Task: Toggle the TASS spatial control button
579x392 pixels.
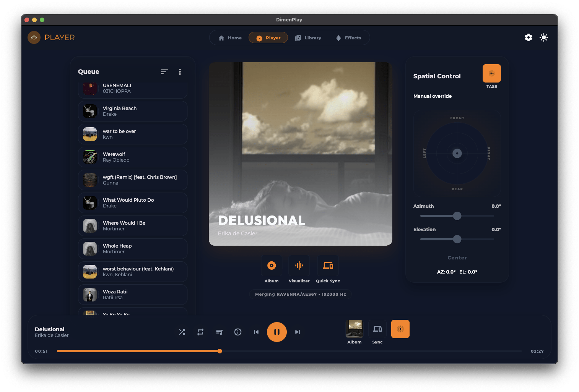Action: click(x=491, y=73)
